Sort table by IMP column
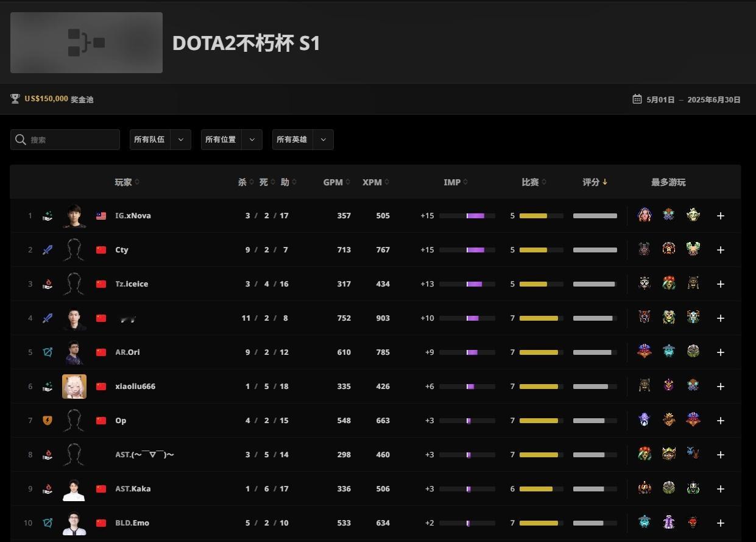756x542 pixels. coord(456,182)
